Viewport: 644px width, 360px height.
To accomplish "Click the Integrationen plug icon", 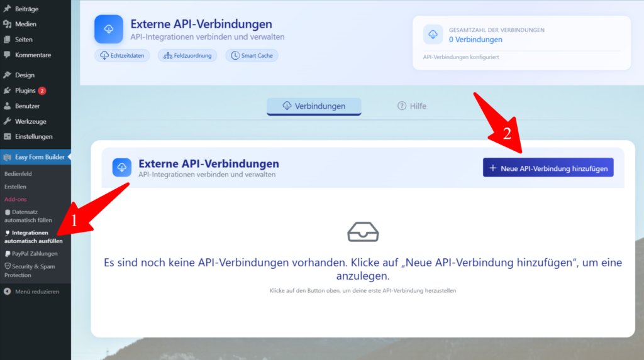I will tap(8, 232).
